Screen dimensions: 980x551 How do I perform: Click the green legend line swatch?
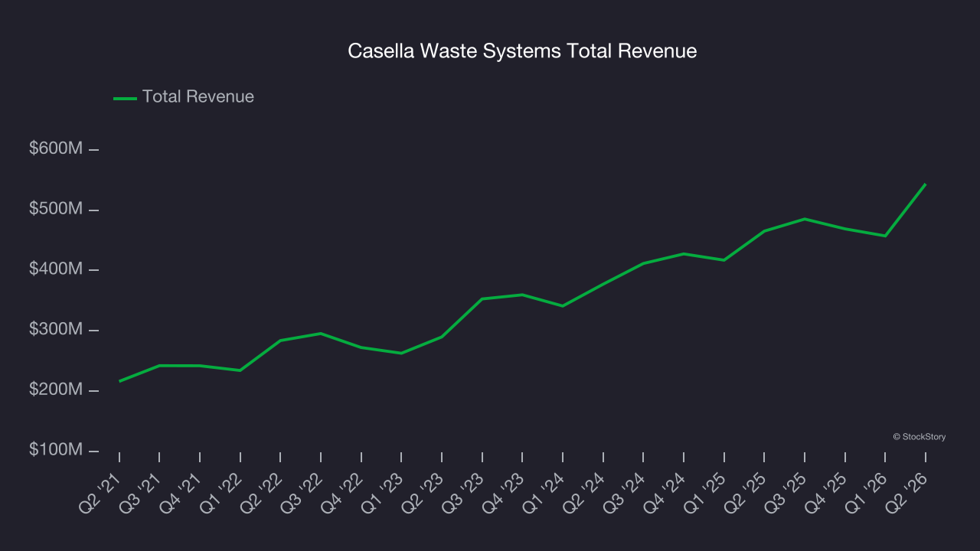(x=125, y=98)
